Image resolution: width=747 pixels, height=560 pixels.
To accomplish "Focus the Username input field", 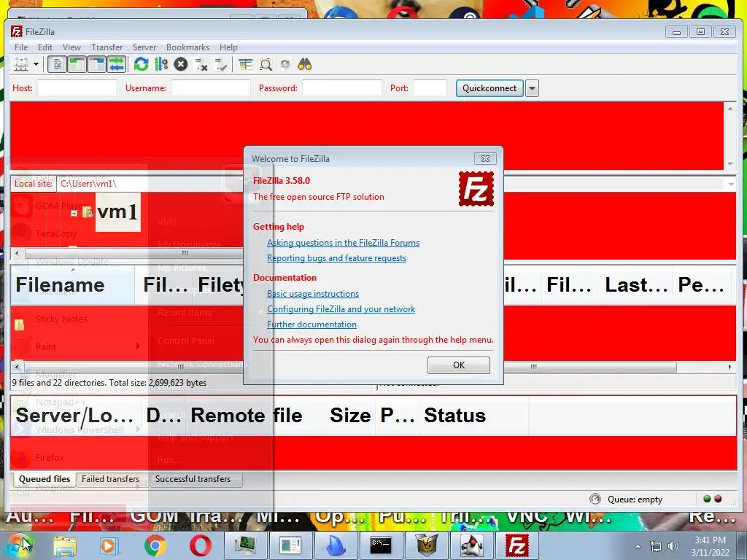I will click(x=211, y=88).
